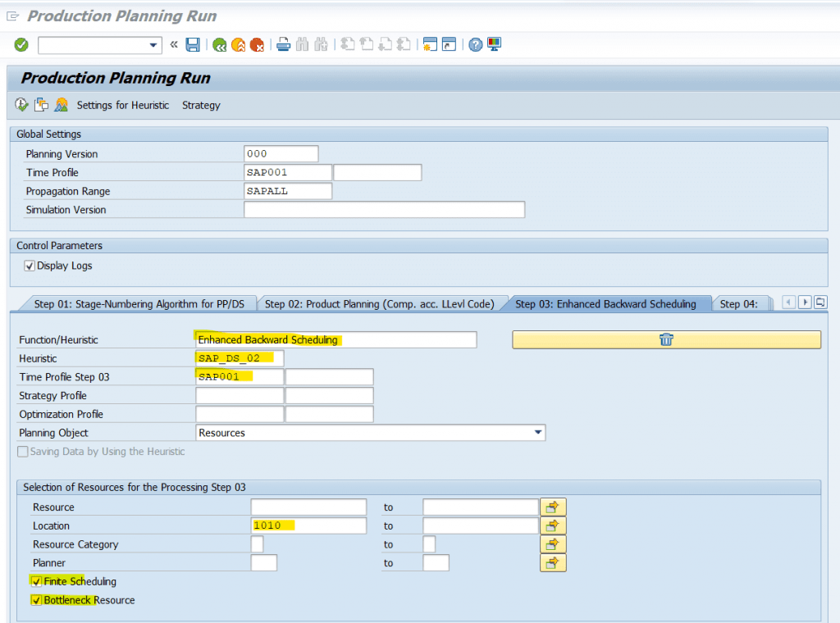Click the Execute clock icon
The image size is (840, 623).
point(21,105)
